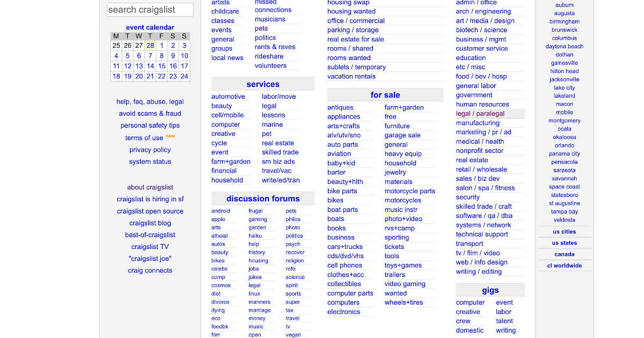This screenshot has height=338, width=644.
Task: Select st augustine nearby city
Action: tap(565, 203)
